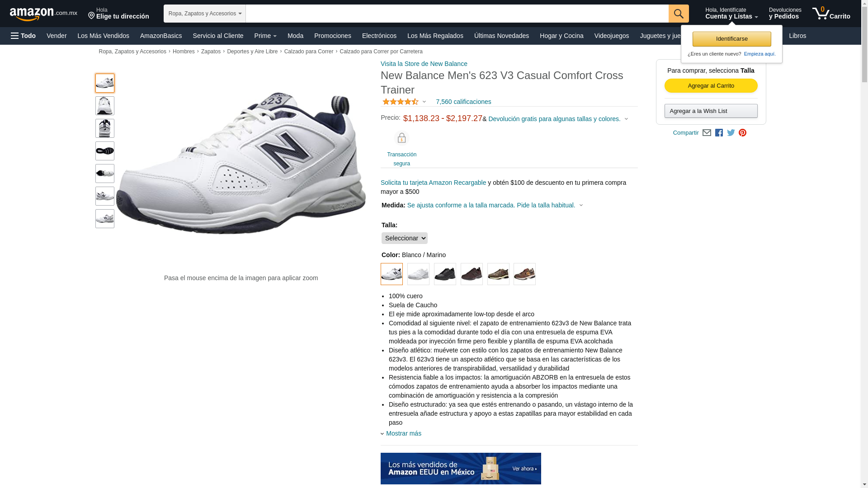This screenshot has height=488, width=868.
Task: Open the Todo hamburger menu
Action: pos(23,36)
